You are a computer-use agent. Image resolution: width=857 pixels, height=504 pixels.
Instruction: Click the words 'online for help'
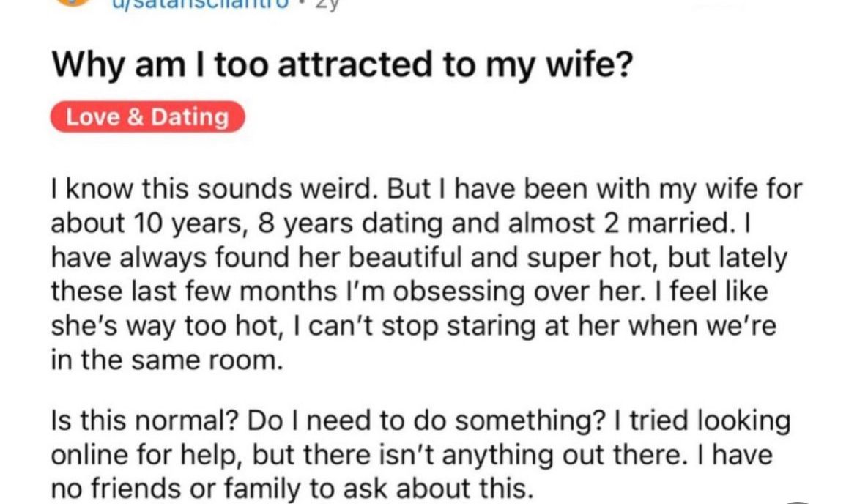[146, 456]
